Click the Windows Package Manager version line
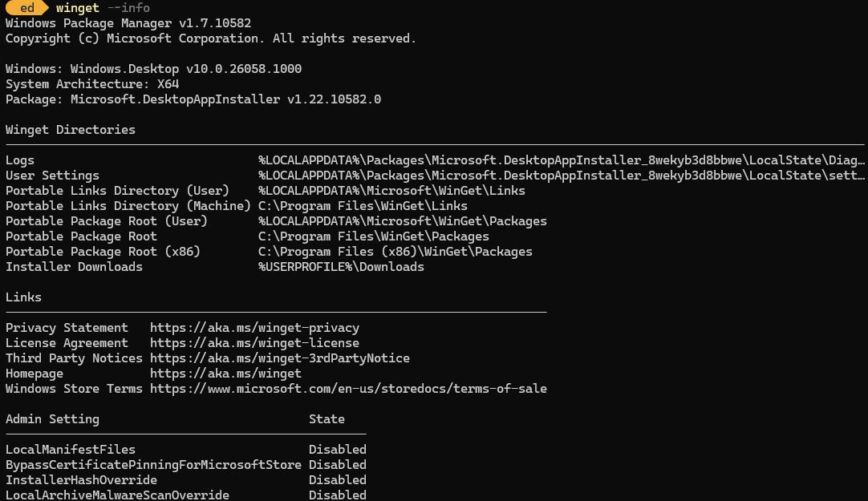868x501 pixels. coord(128,23)
